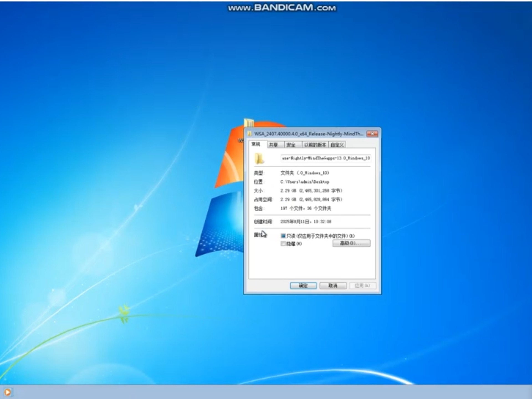Toggle the read-only attribute checkbox
Screen dimensions: 532x399
pyautogui.click(x=283, y=236)
